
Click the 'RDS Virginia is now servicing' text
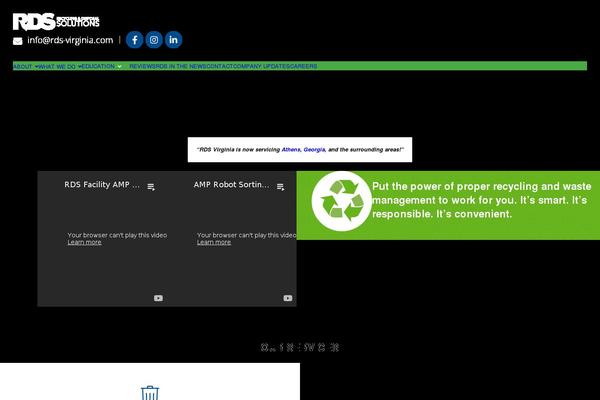tap(239, 150)
